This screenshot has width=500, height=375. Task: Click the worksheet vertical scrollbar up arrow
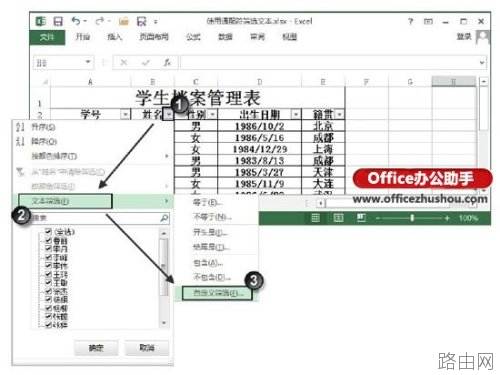(x=484, y=81)
